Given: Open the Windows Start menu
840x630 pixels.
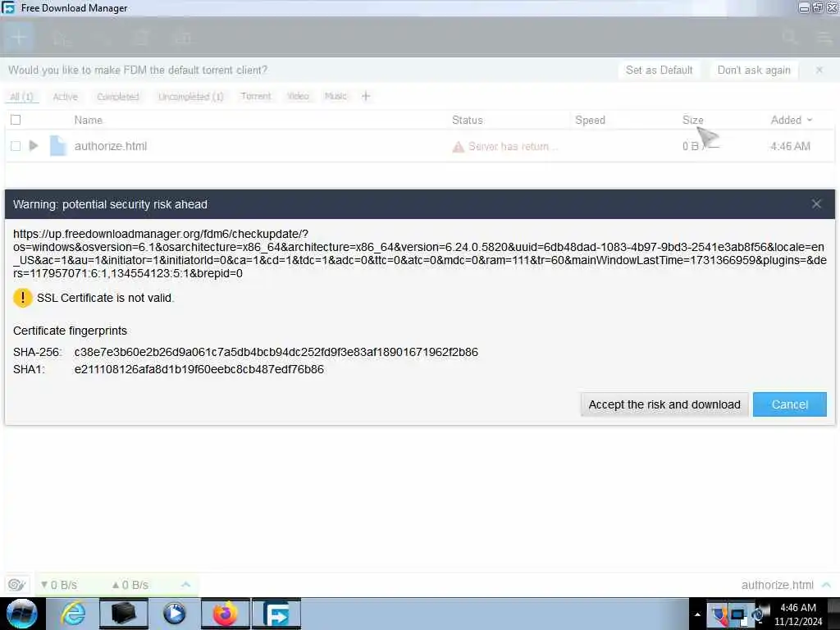Looking at the screenshot, I should [x=21, y=614].
